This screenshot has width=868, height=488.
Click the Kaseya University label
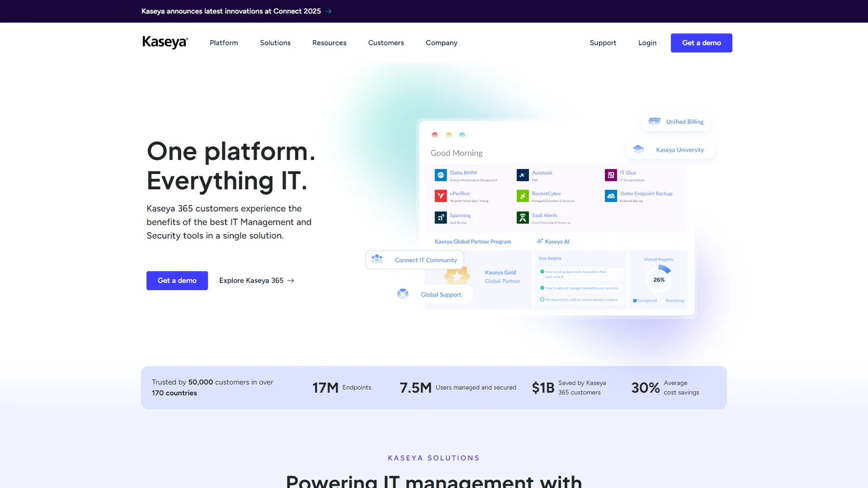680,150
